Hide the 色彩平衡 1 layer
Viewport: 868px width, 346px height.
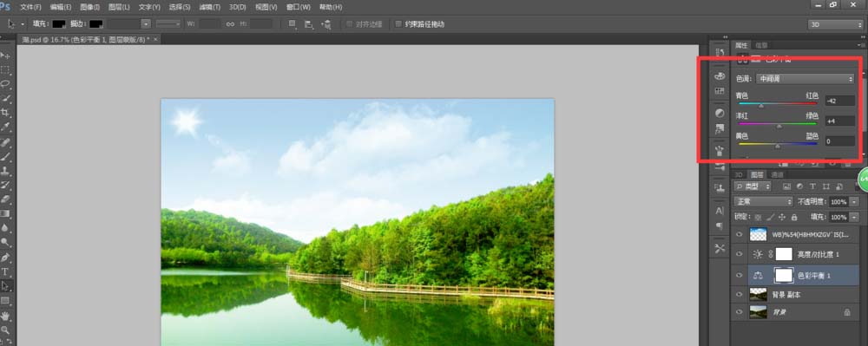coord(738,275)
